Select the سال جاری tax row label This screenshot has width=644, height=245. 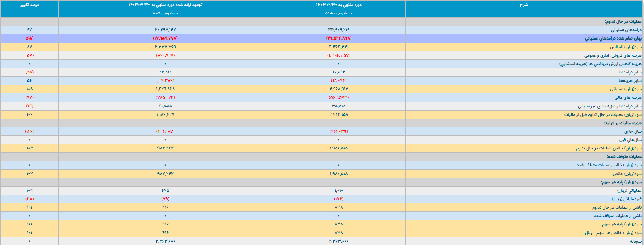coord(633,132)
